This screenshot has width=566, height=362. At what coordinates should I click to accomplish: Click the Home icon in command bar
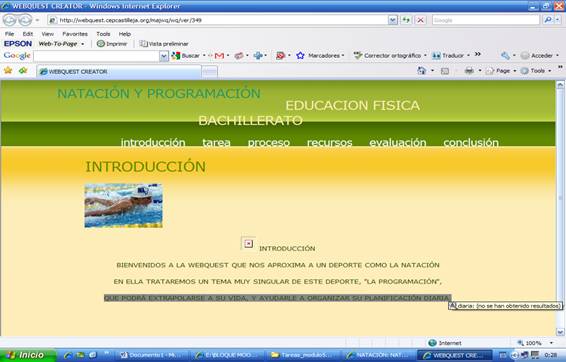(421, 71)
